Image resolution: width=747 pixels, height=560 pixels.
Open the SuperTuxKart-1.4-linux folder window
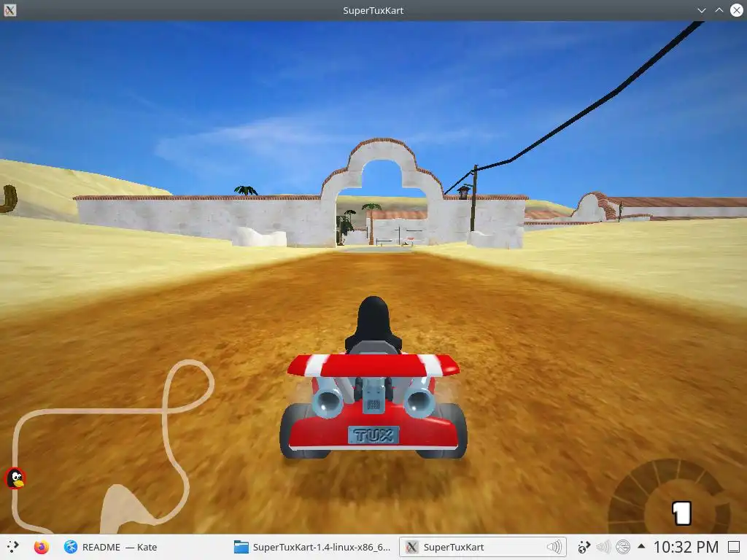[312, 547]
